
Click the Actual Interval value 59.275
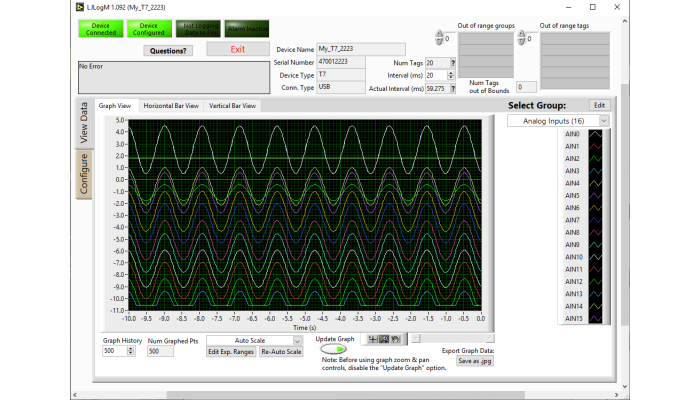click(437, 88)
